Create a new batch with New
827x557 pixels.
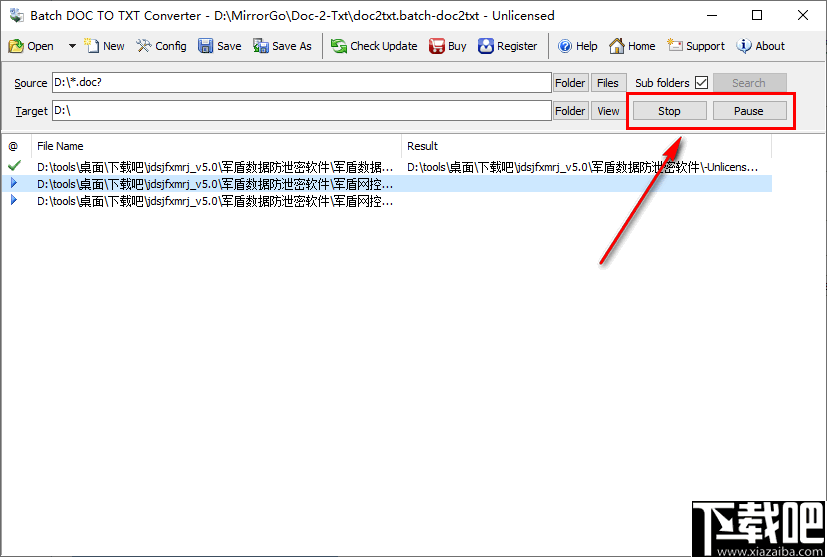tap(104, 46)
